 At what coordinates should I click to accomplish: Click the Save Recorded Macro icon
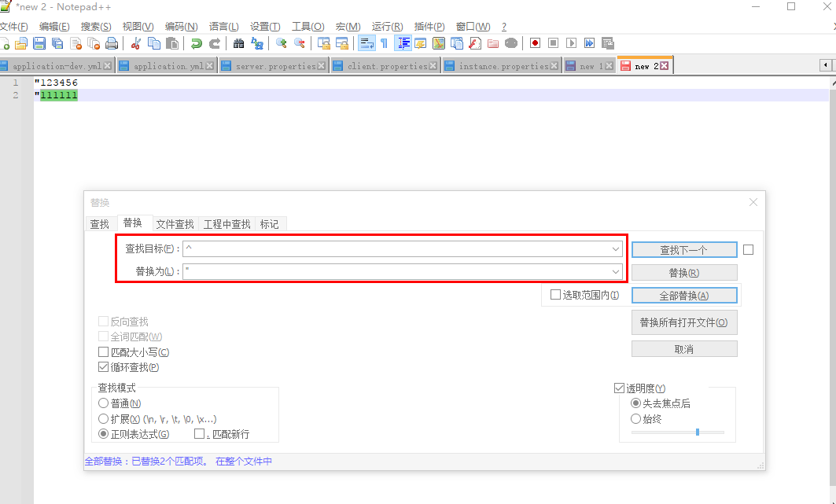pyautogui.click(x=608, y=43)
